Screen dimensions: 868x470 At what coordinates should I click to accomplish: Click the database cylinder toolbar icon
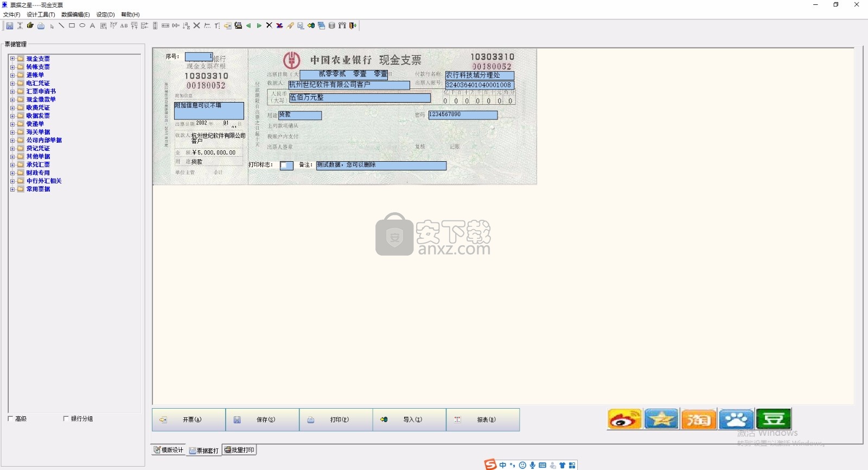(331, 26)
